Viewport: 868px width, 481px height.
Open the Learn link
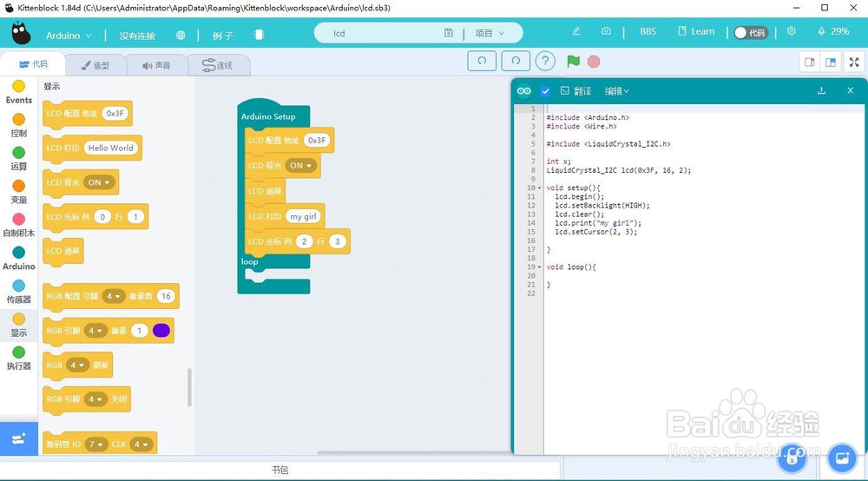coord(696,31)
